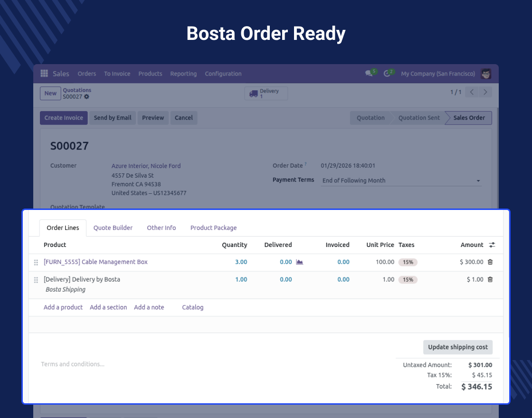The image size is (532, 418).
Task: Expand the Payment Terms dropdown
Action: (478, 181)
